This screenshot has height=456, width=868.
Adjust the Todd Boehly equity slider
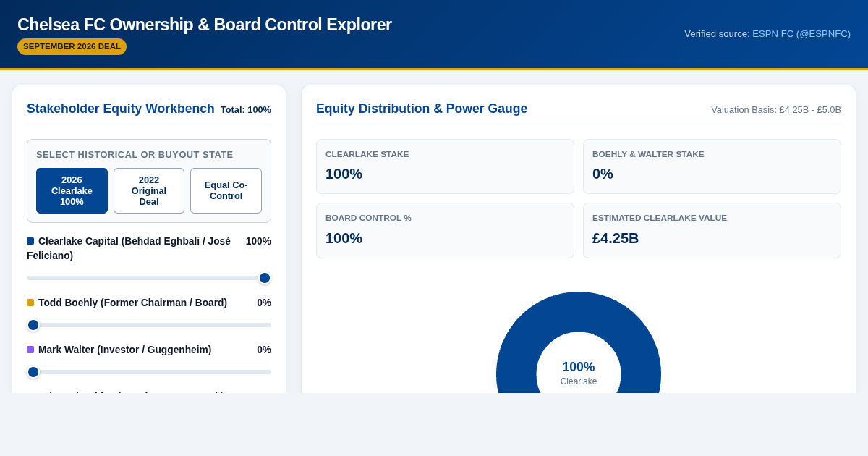pos(149,325)
